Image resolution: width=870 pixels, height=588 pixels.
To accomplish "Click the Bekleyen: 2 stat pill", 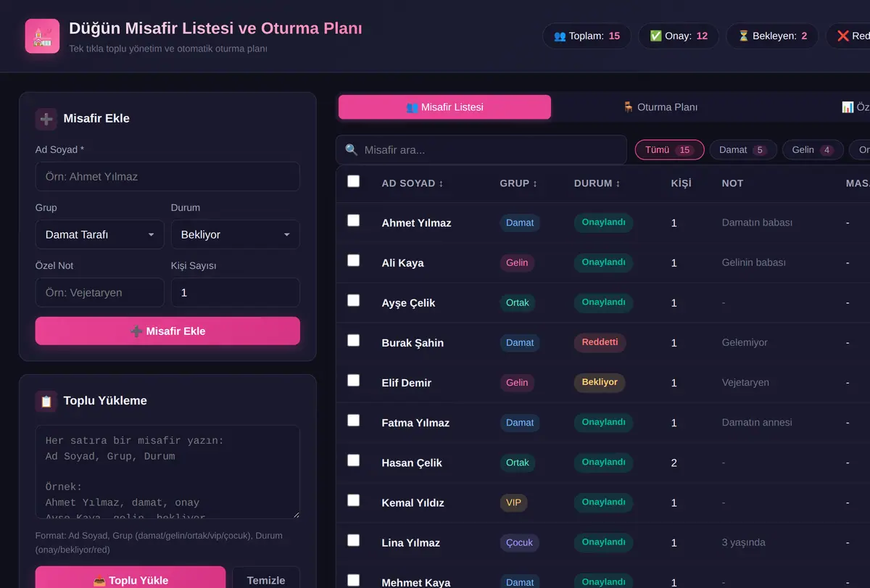I will pos(772,36).
